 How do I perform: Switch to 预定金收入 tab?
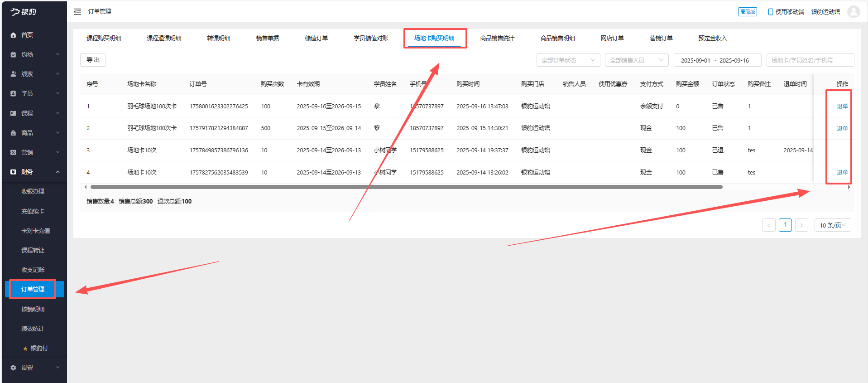click(713, 38)
